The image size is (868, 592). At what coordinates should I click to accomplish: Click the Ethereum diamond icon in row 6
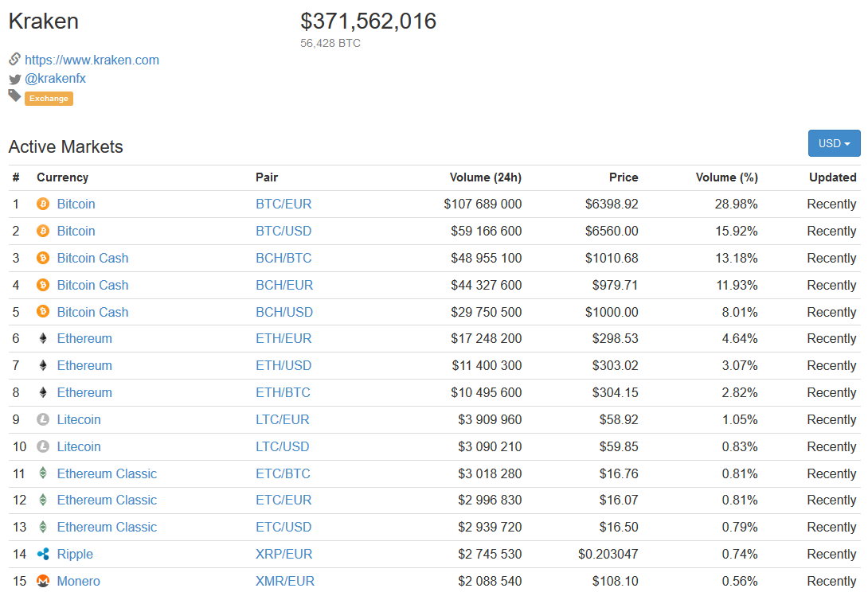click(43, 339)
